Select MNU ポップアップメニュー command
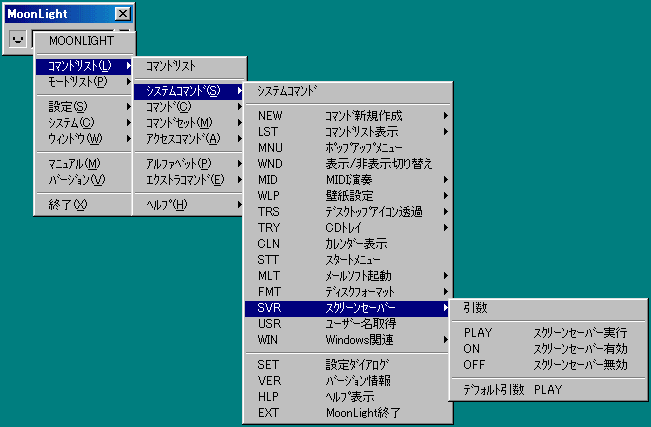Viewport: 651px width, 427px height. [x=348, y=147]
